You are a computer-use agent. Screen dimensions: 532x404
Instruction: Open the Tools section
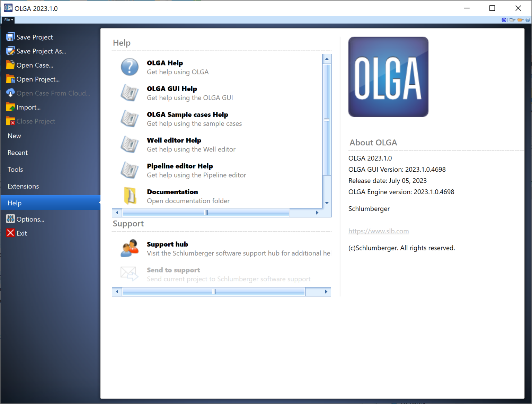click(15, 169)
